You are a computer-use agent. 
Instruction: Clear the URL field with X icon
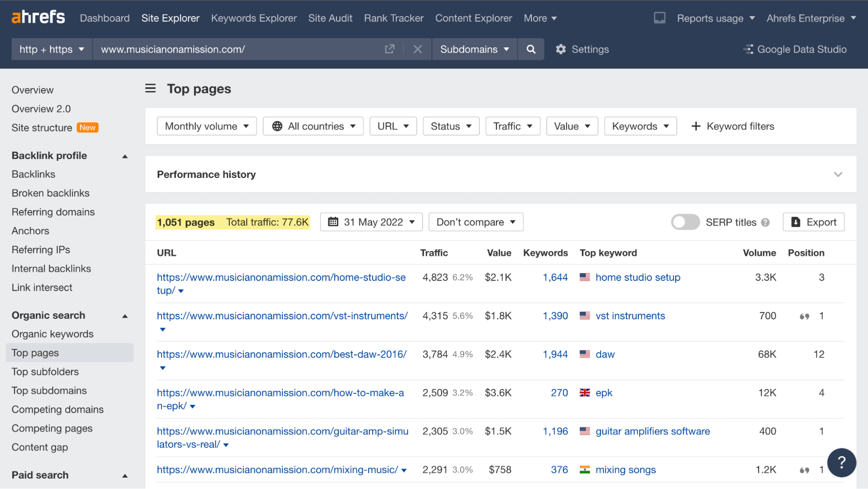coord(418,49)
